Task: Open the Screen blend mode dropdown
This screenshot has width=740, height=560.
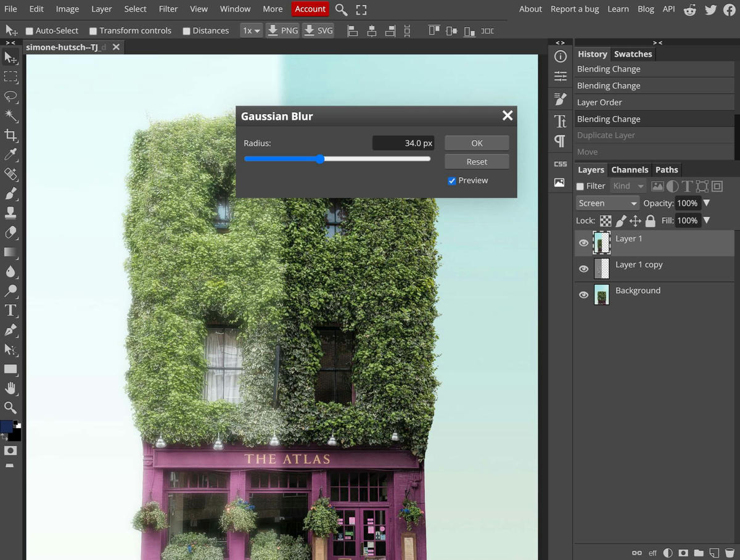Action: (x=607, y=203)
